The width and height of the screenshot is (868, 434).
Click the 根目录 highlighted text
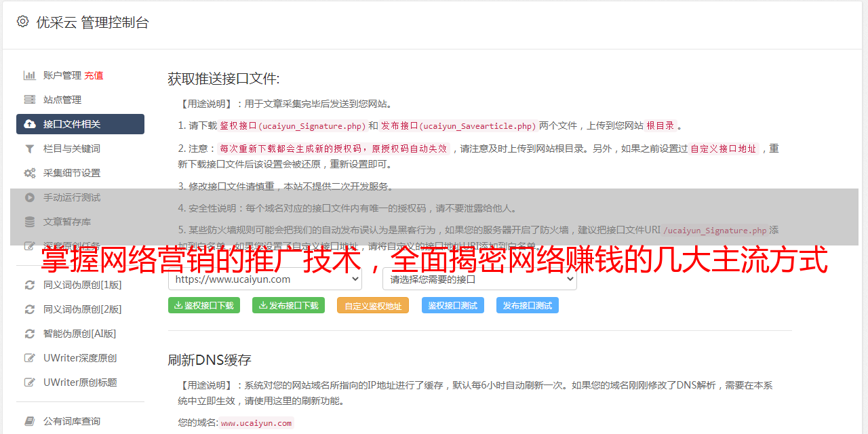(660, 126)
